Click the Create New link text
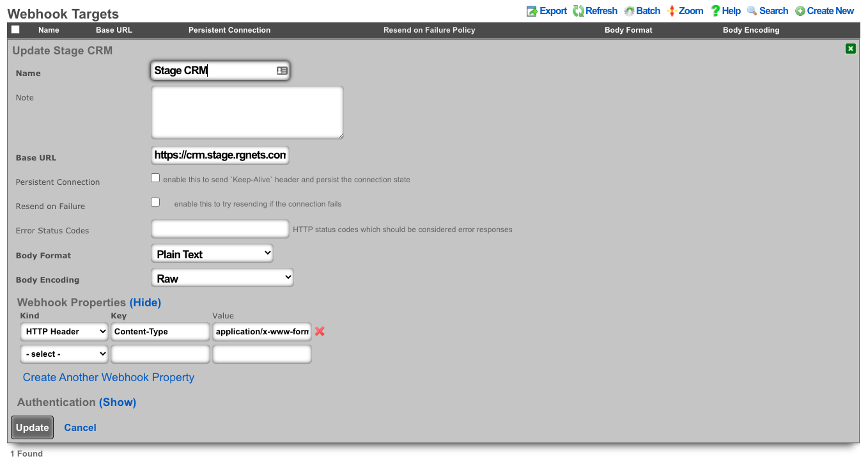The width and height of the screenshot is (868, 461). coord(830,11)
